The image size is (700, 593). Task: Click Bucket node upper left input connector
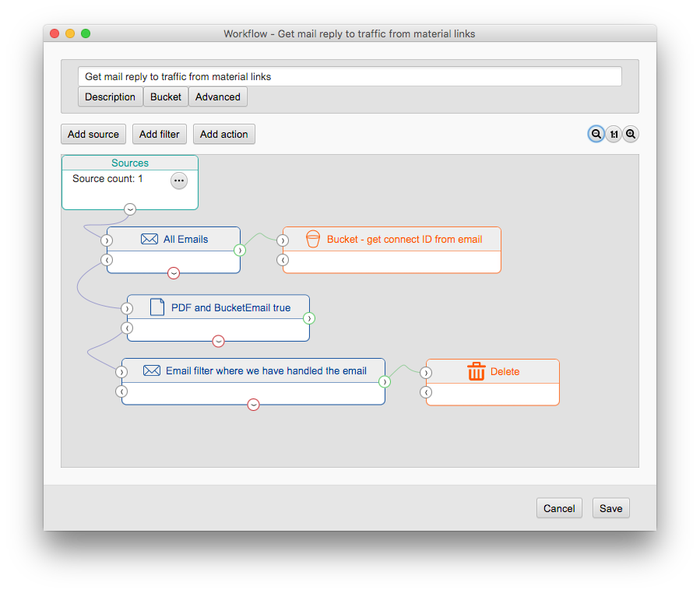(283, 240)
